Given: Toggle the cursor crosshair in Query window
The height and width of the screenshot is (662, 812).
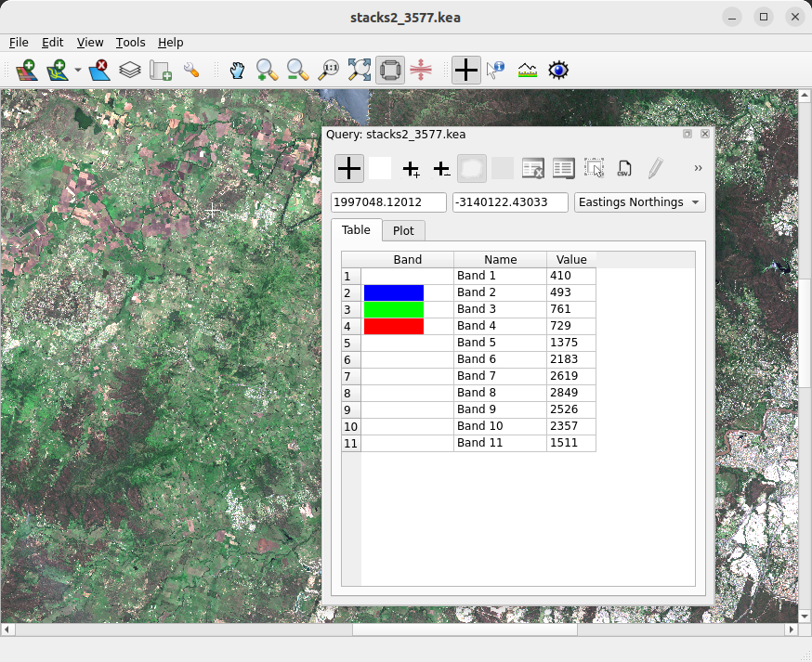Looking at the screenshot, I should click(x=349, y=168).
